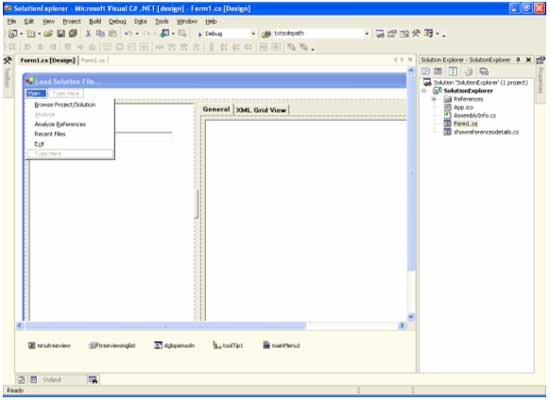Open the Project menu
The width and height of the screenshot is (550, 400).
[x=72, y=21]
